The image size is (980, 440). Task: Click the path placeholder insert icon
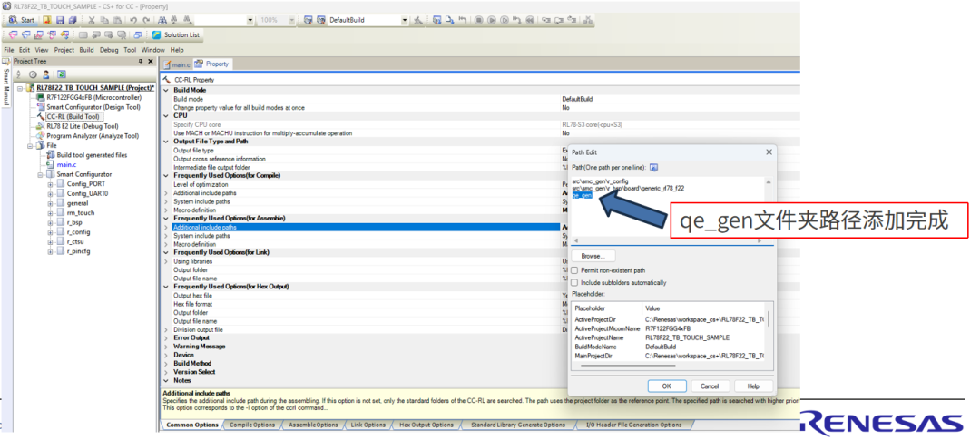653,168
